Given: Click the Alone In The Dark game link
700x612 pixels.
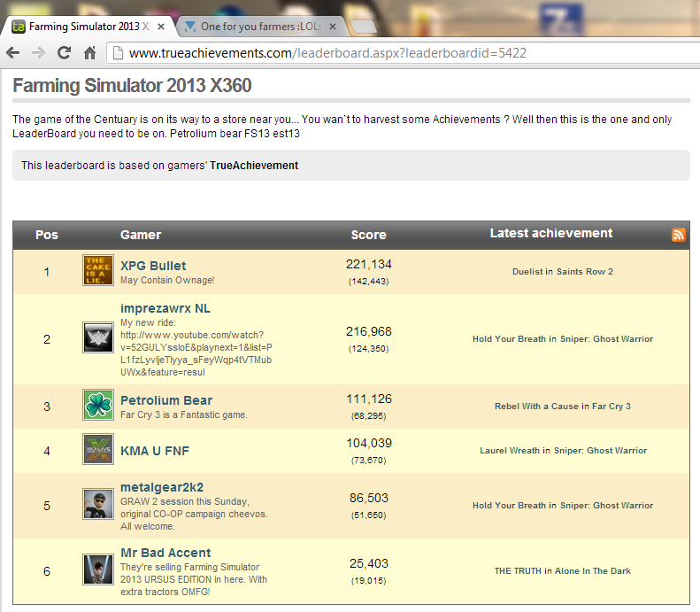Looking at the screenshot, I should [593, 571].
